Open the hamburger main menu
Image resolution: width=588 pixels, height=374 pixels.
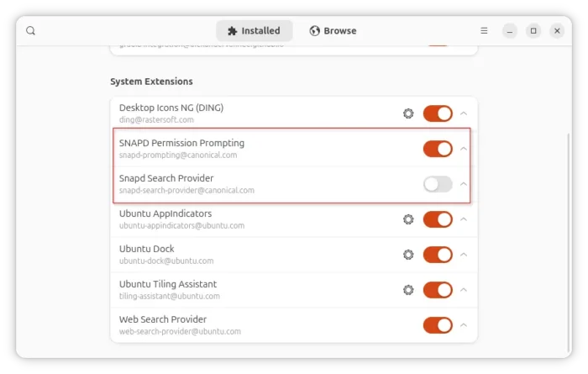[484, 31]
